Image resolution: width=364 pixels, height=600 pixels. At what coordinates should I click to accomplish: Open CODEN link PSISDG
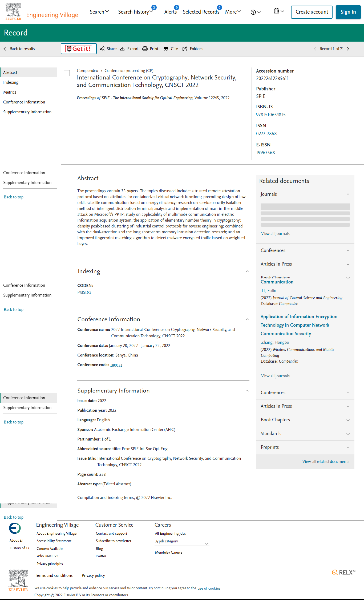(84, 293)
